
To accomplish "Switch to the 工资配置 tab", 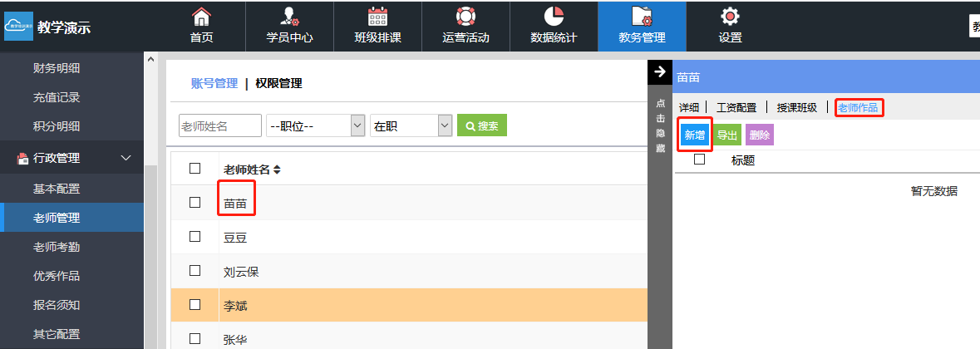I will [x=736, y=107].
